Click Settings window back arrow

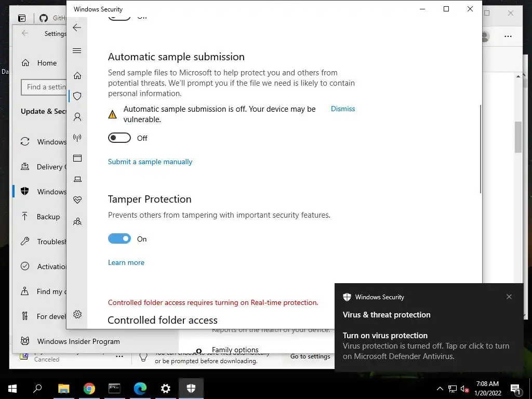pyautogui.click(x=24, y=33)
